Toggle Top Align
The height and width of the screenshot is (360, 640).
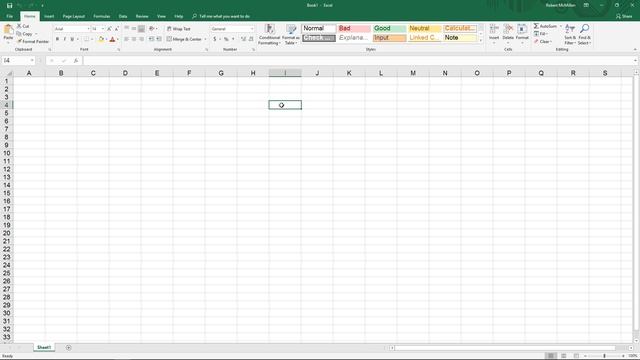(127, 29)
